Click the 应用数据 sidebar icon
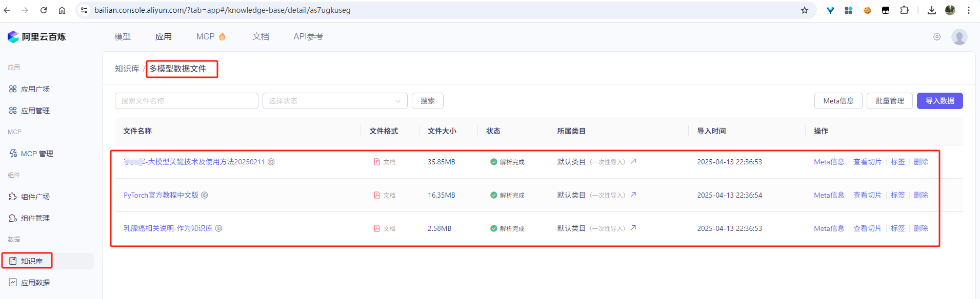 coord(13,283)
